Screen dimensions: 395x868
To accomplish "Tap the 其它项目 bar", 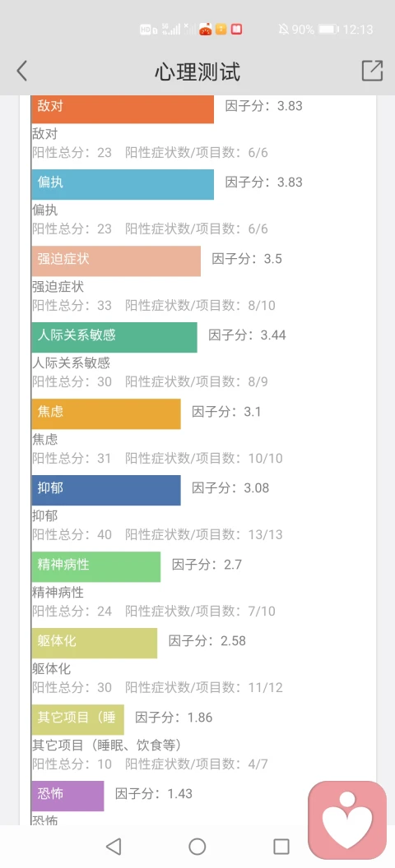I will click(78, 719).
